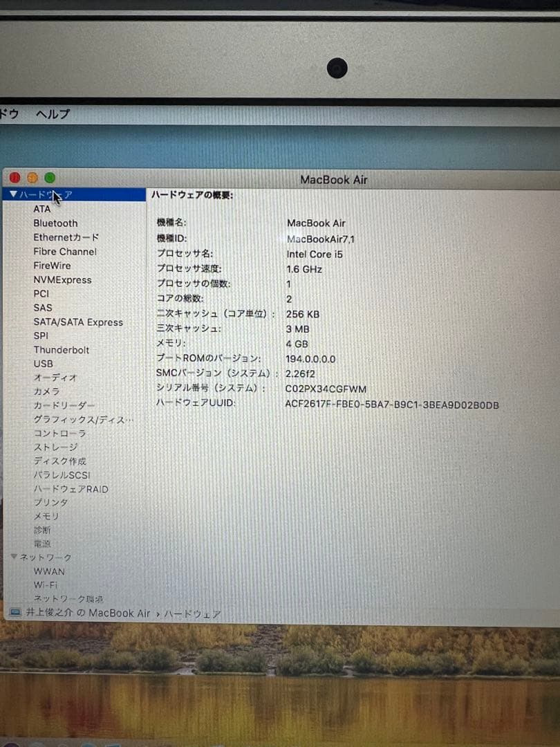Click the 機種名 value MacBook Air
This screenshot has height=747, width=560.
pyautogui.click(x=316, y=223)
